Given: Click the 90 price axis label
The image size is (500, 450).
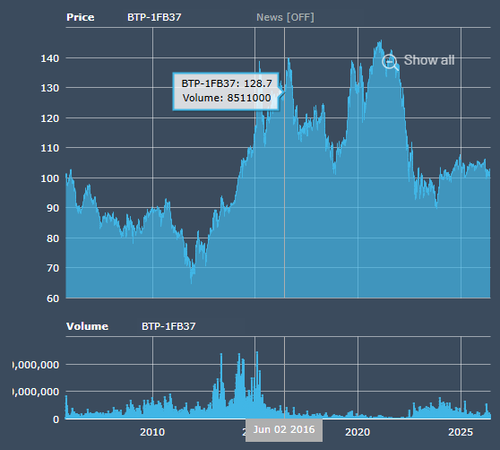Looking at the screenshot, I should pos(53,208).
